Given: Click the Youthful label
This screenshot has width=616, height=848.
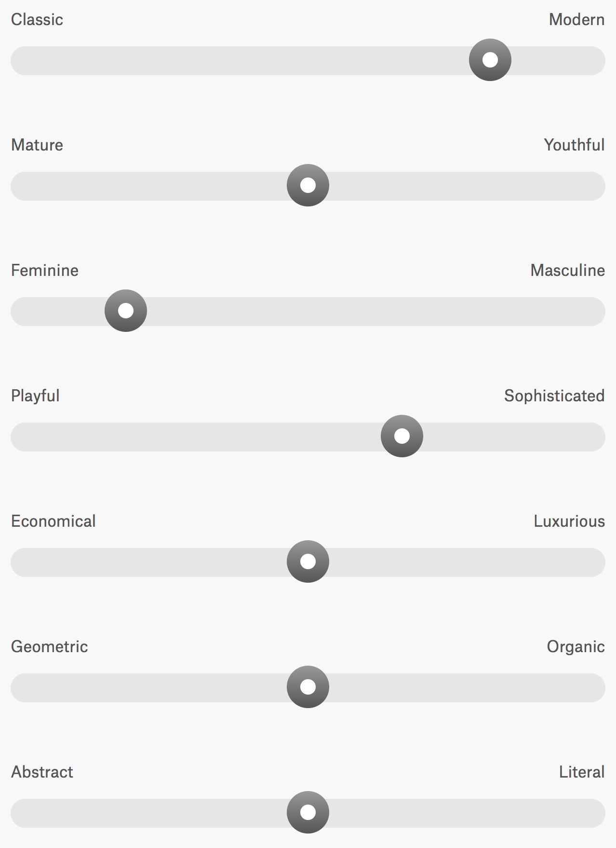Looking at the screenshot, I should (574, 145).
